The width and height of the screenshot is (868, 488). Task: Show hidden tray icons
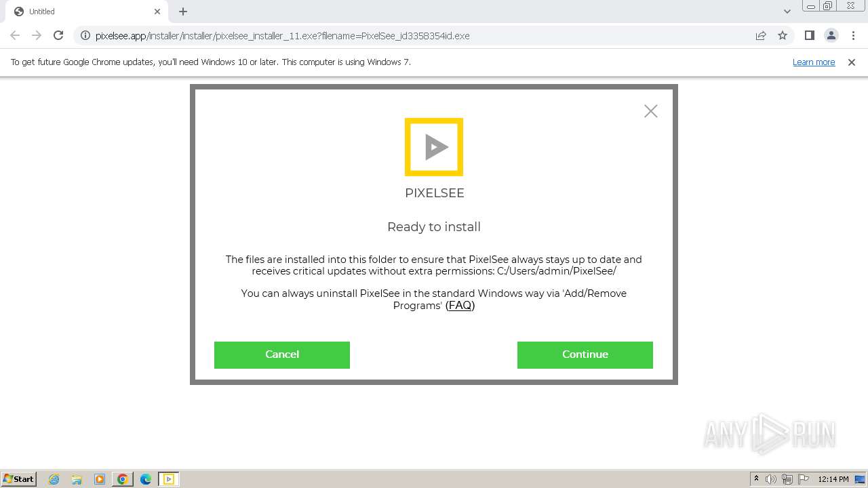[x=756, y=479]
